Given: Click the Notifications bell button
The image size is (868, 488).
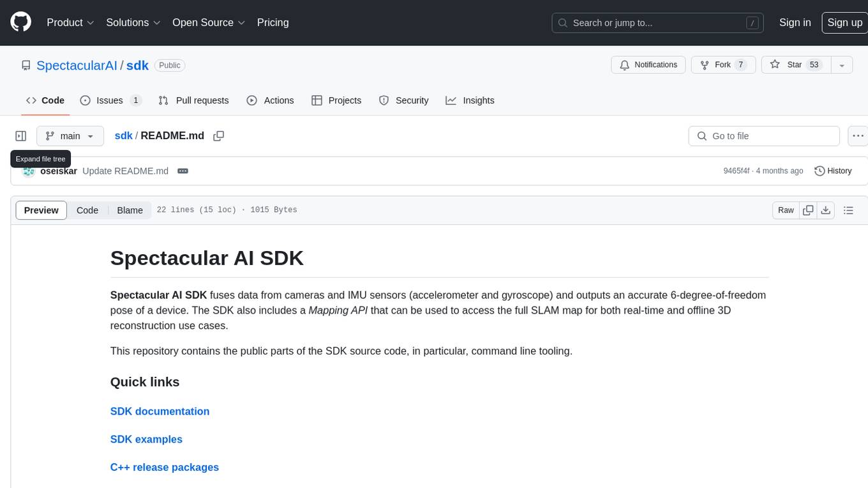Looking at the screenshot, I should (x=648, y=65).
